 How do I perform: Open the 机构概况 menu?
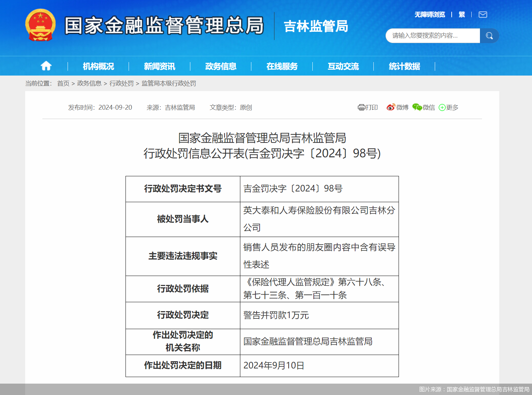98,66
